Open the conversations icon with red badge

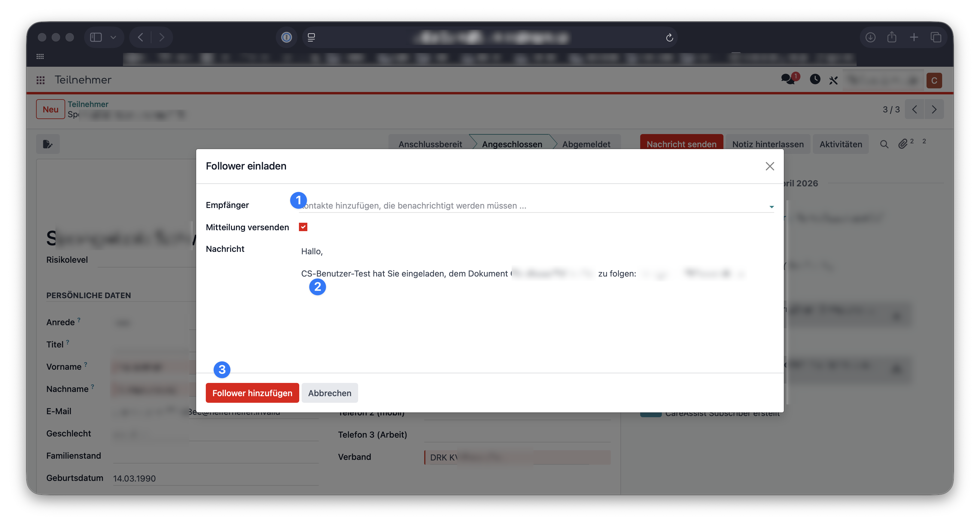[789, 79]
